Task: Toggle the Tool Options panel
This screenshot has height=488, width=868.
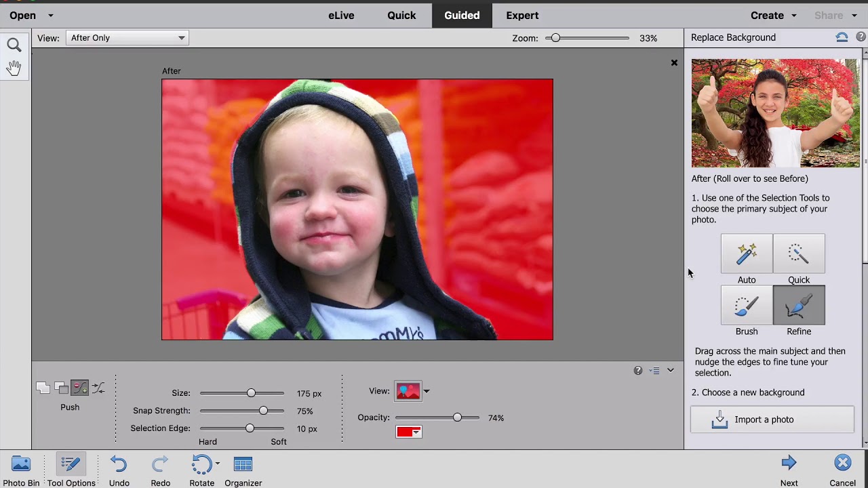Action: 71,471
